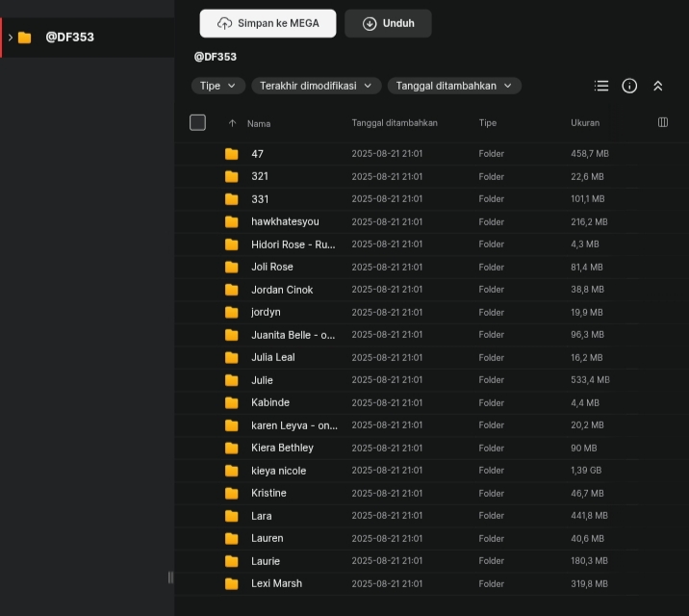The width and height of the screenshot is (689, 616).
Task: Open the karen Leyva - on... folder
Action: coord(294,425)
